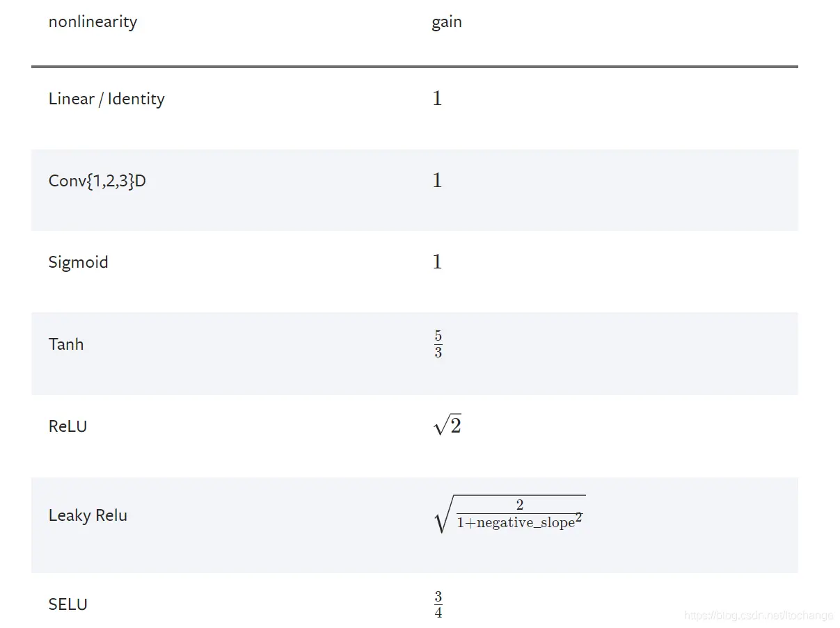The image size is (840, 628).
Task: Select the 'Tanh' row label
Action: pyautogui.click(x=66, y=344)
